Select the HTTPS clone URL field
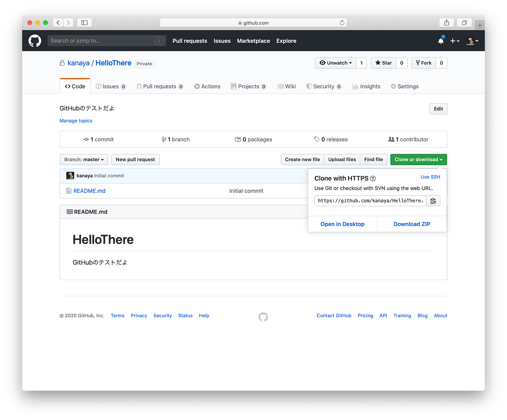Screen dimensions: 507x420 [x=370, y=201]
